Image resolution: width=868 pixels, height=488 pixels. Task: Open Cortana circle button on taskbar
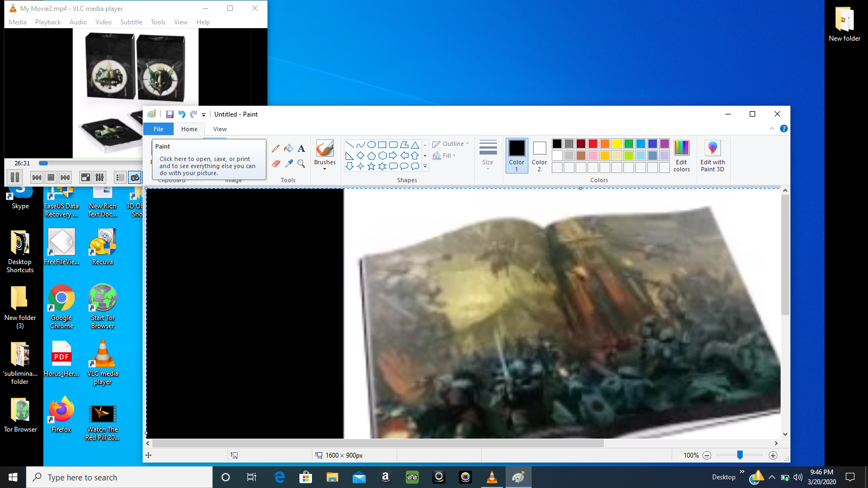tap(226, 477)
